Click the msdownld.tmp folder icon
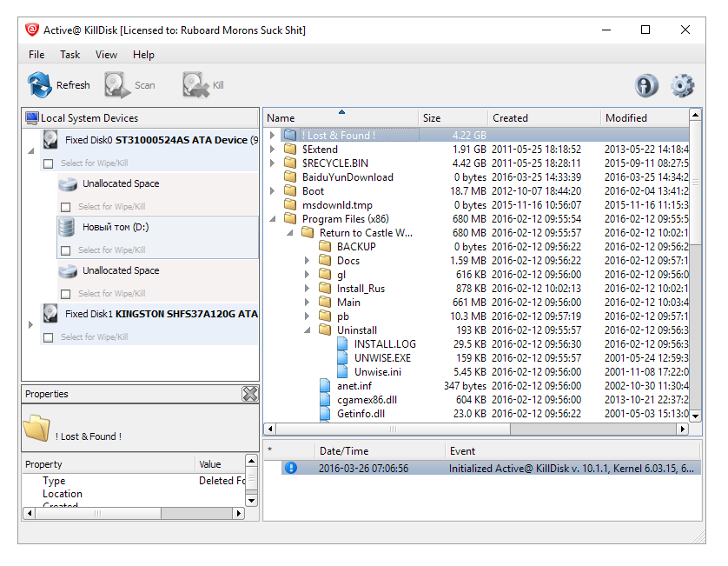This screenshot has height=566, width=728. 290,204
